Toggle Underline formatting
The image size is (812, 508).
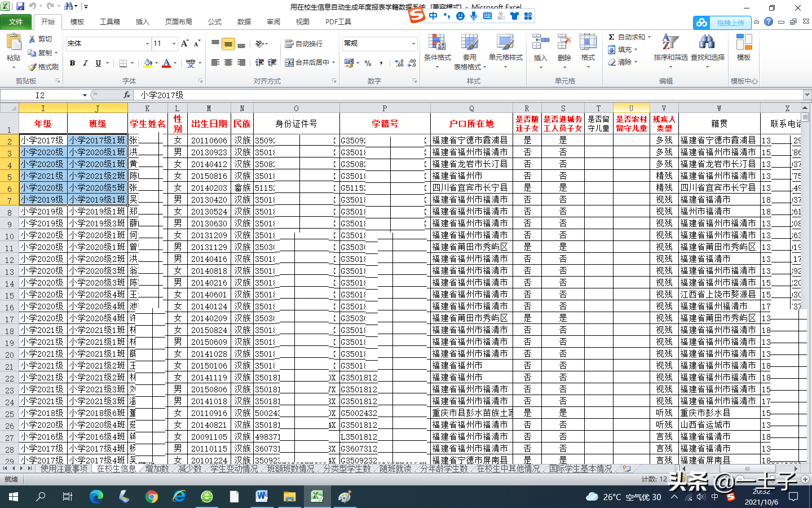(x=98, y=63)
